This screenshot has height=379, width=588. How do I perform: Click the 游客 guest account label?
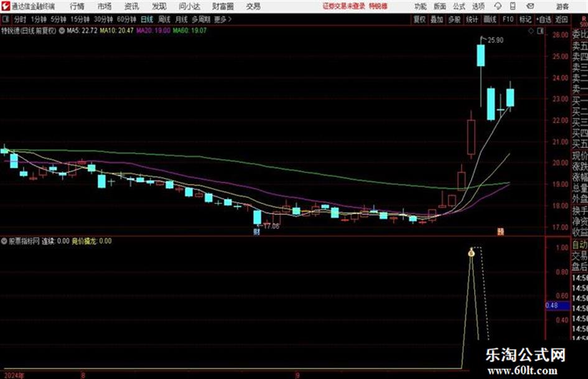click(562, 6)
